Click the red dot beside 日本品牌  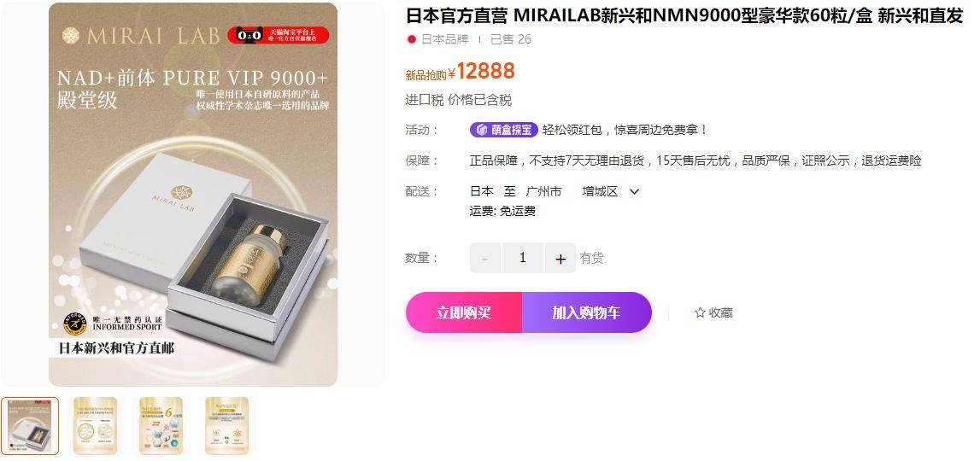point(411,39)
